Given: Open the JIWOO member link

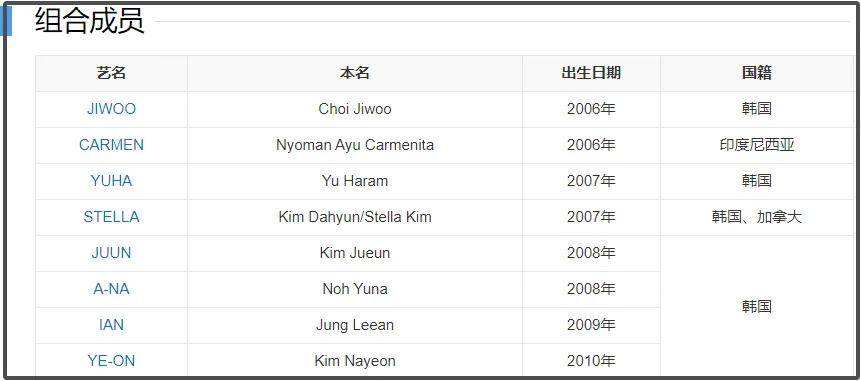Looking at the screenshot, I should (x=111, y=109).
